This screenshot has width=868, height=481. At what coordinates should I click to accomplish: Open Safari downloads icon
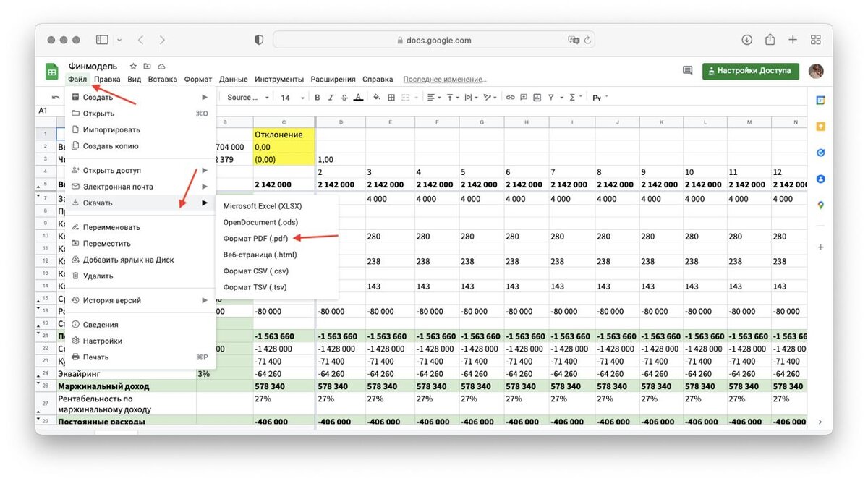point(746,40)
